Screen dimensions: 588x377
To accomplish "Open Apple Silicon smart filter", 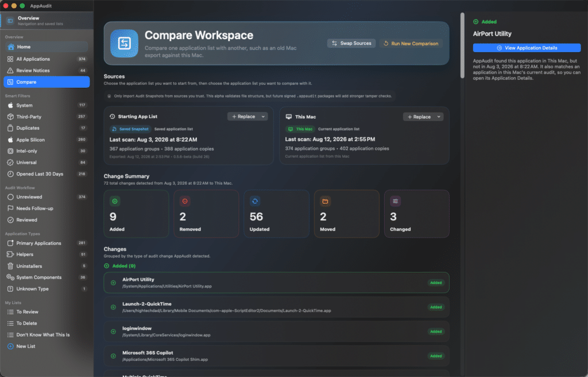I will [47, 140].
